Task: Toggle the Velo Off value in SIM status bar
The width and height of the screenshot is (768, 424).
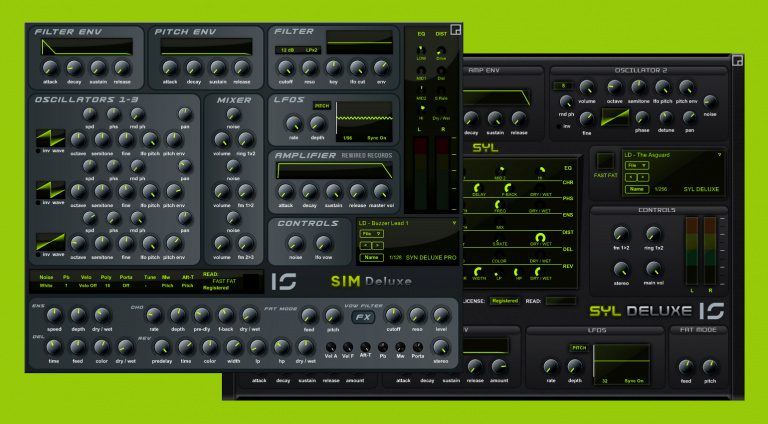Action: [x=88, y=285]
